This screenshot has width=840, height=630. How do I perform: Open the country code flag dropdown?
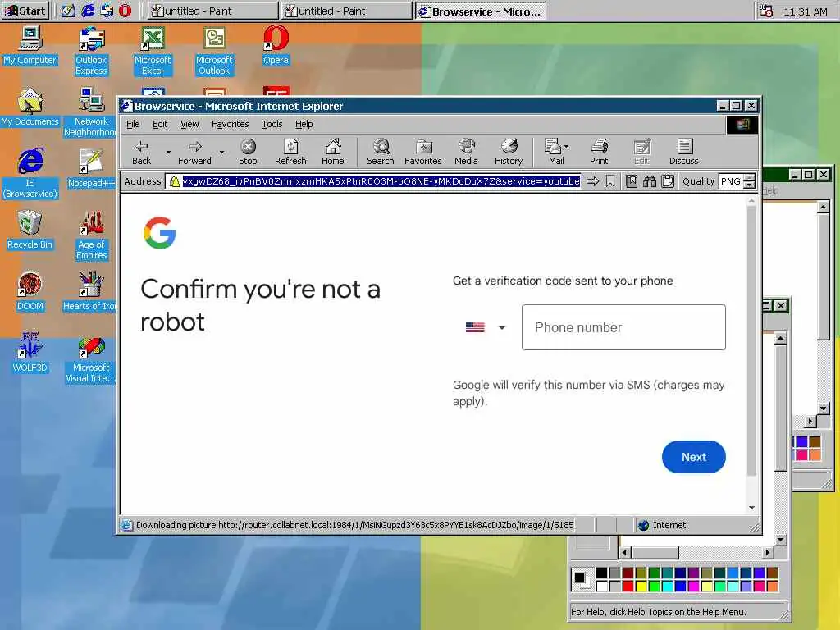[486, 326]
